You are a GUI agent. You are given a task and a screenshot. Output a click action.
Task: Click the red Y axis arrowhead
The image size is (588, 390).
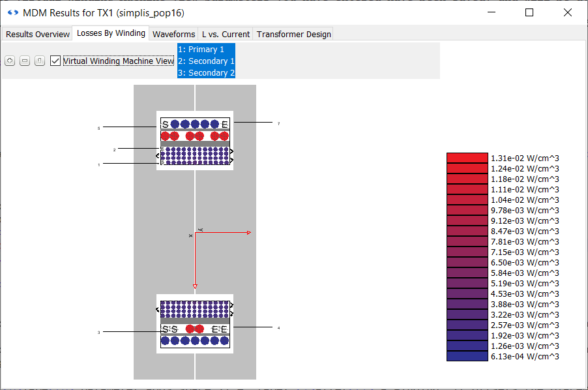[195, 286]
